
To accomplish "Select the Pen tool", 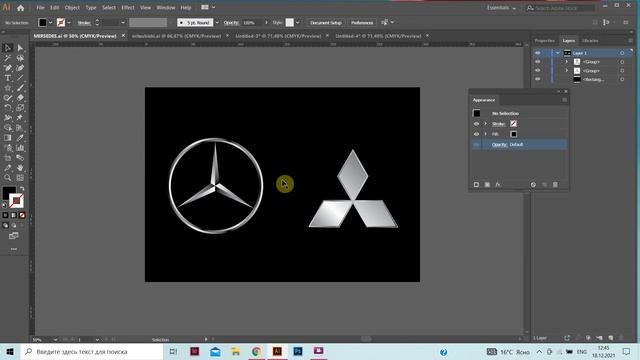I will click(x=7, y=68).
